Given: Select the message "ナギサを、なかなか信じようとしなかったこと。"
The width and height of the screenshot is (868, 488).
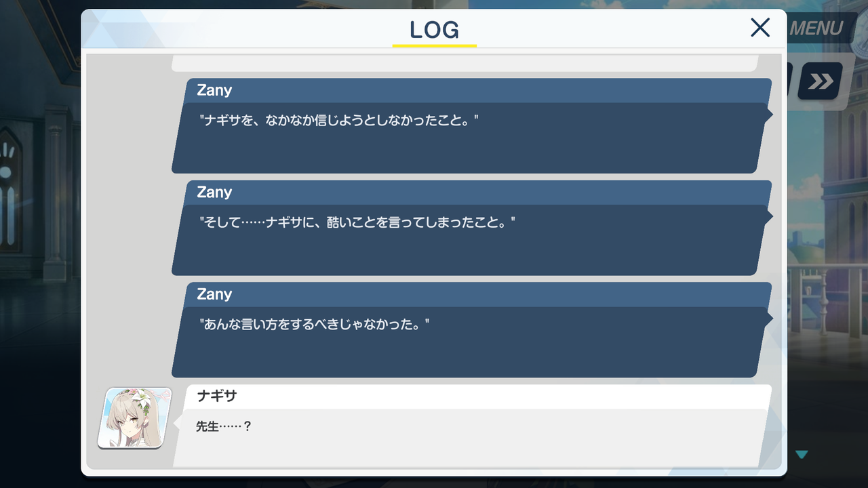Looking at the screenshot, I should tap(339, 122).
